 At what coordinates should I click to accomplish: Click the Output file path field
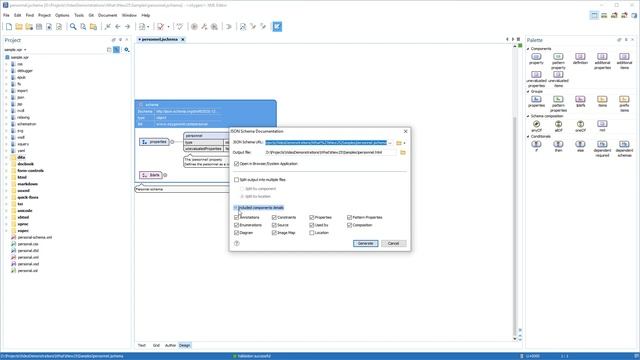coord(330,152)
